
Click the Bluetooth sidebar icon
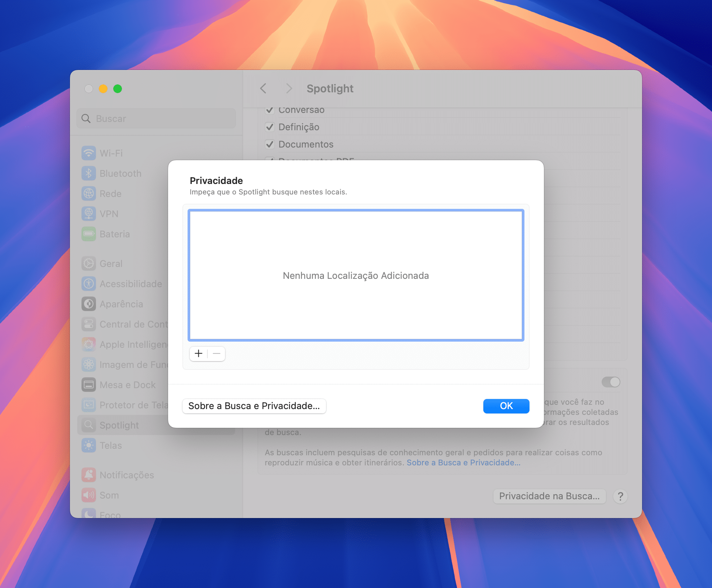tap(88, 173)
